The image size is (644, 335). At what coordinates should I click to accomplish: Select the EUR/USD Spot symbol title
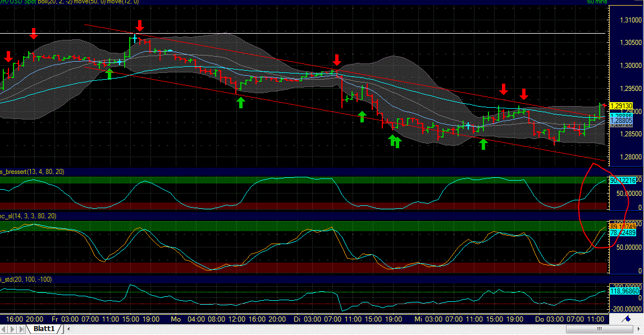(17, 2)
